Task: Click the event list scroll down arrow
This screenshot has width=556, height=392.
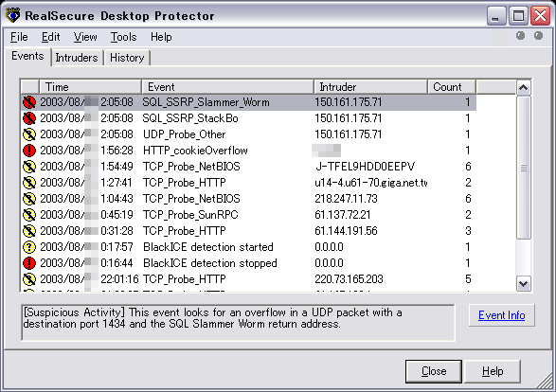Action: 524,283
